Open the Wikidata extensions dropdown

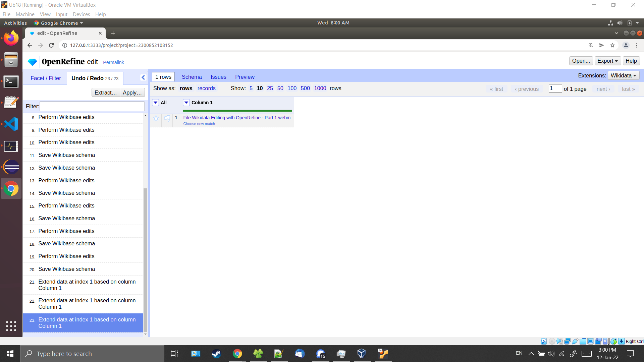(x=623, y=75)
